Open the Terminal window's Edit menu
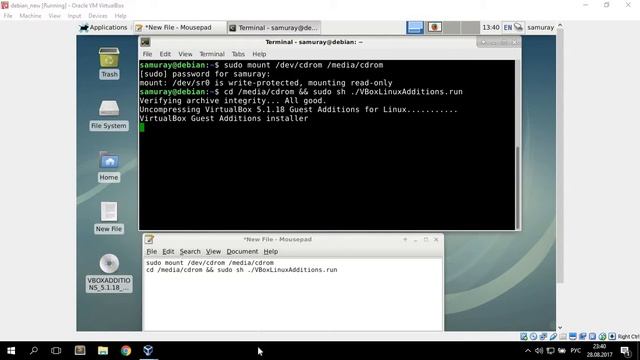640x360 pixels. pyautogui.click(x=165, y=54)
